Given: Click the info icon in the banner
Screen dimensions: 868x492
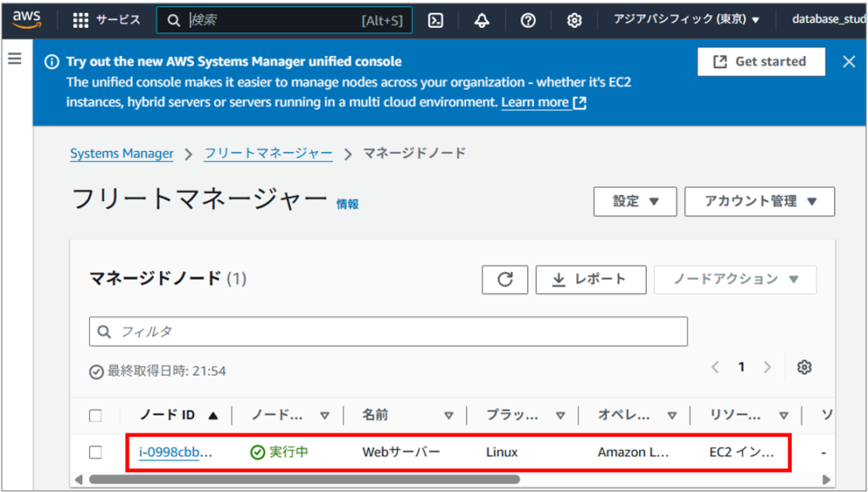Looking at the screenshot, I should (52, 61).
